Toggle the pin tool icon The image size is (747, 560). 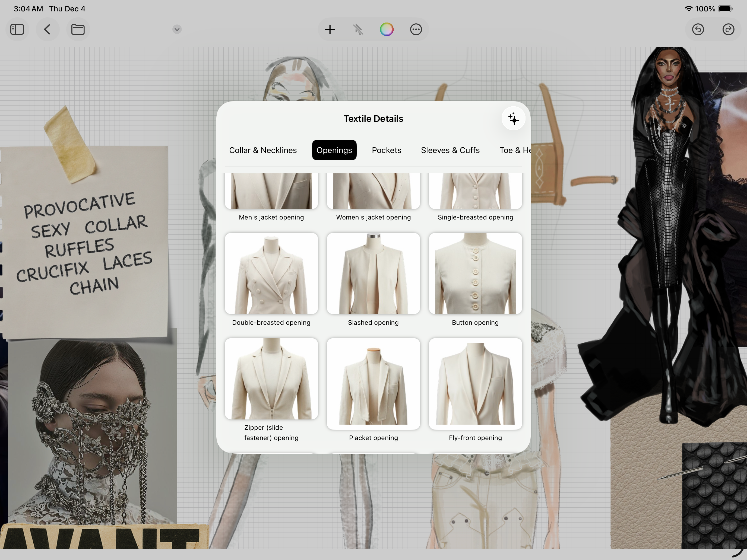coord(358,29)
